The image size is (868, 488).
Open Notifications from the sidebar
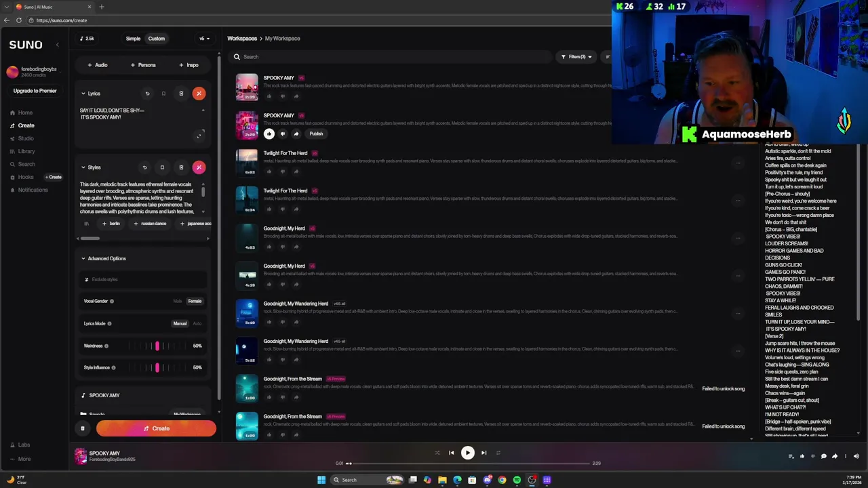[28, 190]
